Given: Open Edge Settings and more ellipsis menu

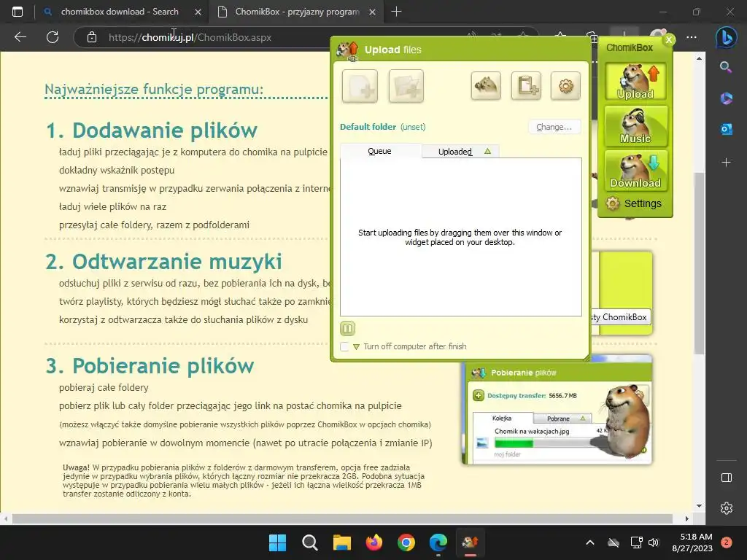Looking at the screenshot, I should coord(692,37).
